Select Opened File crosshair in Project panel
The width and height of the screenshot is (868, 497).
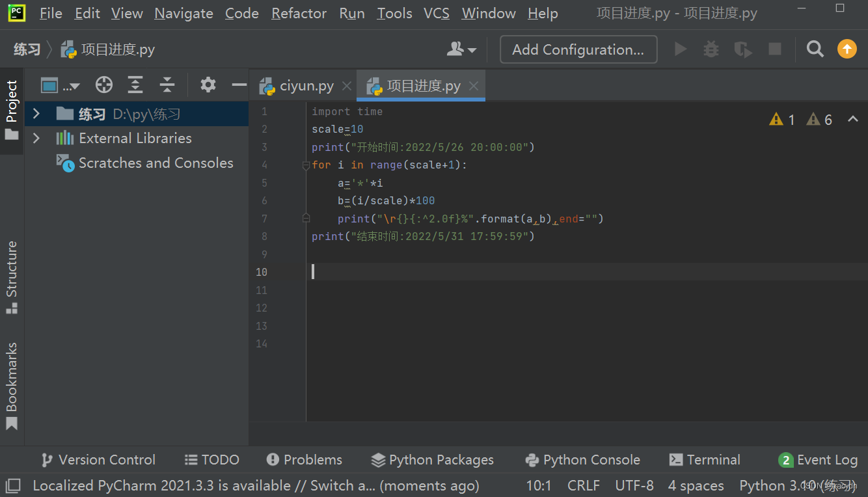103,85
